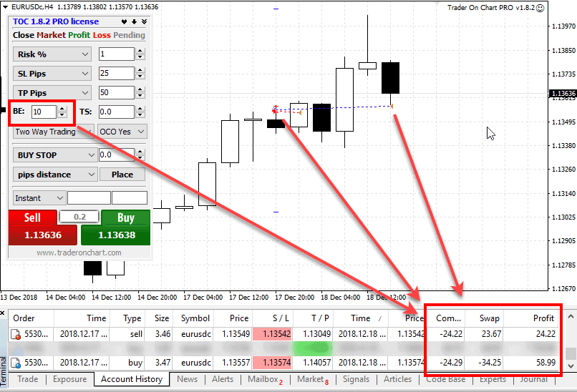Image resolution: width=577 pixels, height=392 pixels.
Task: Sort by the Symbol column header
Action: 194,318
